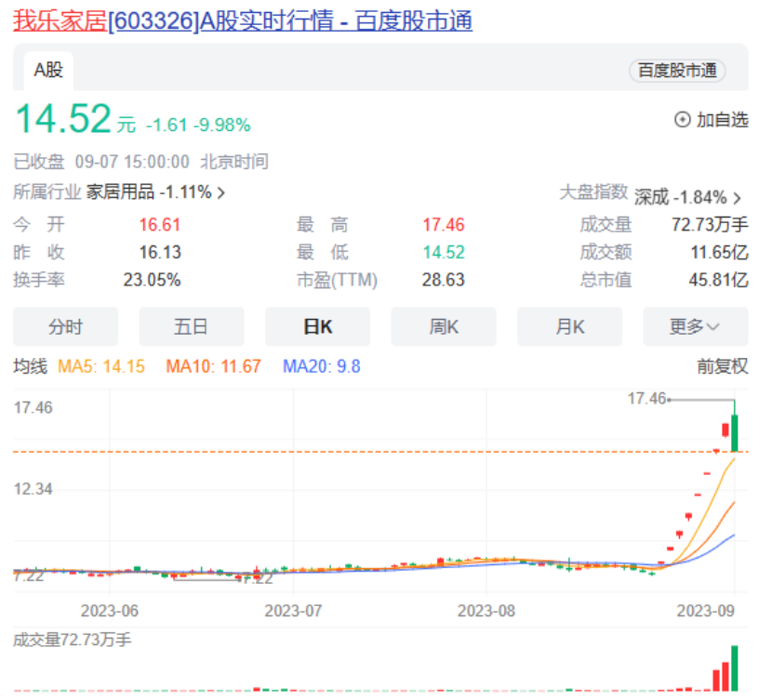The height and width of the screenshot is (700, 772).
Task: Open the 更多 dropdown
Action: click(695, 326)
